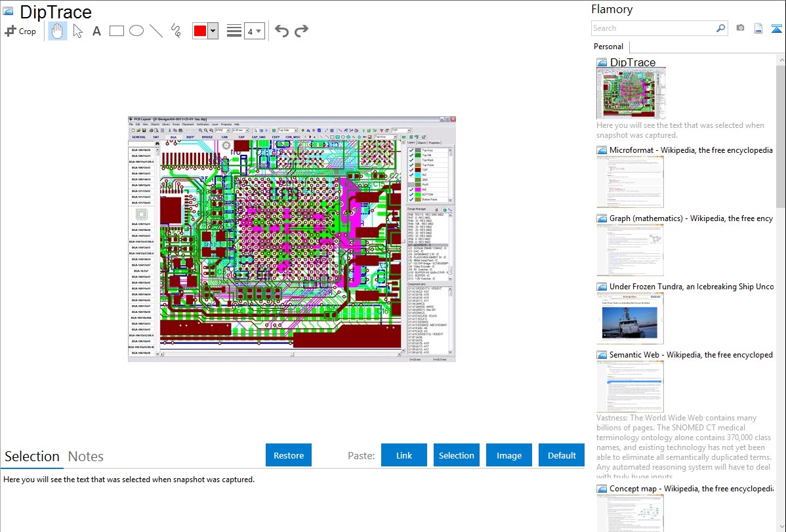Click the Restore button
786x532 pixels.
tap(289, 455)
